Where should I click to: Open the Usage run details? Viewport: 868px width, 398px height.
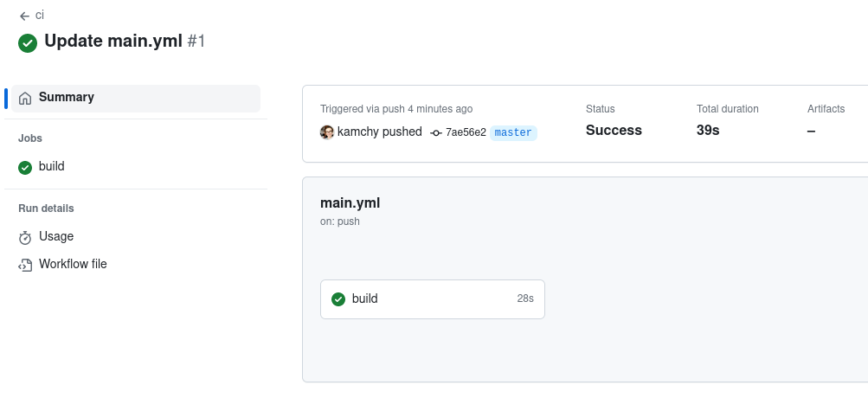point(56,236)
